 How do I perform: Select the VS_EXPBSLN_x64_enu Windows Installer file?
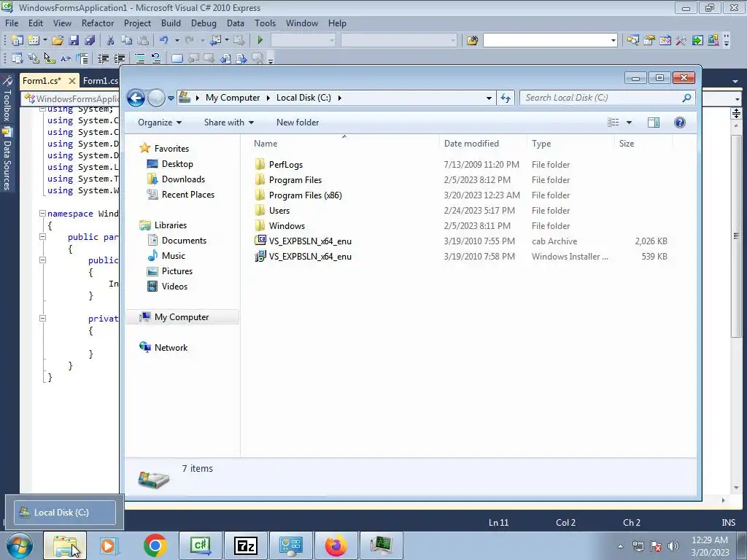coord(310,256)
